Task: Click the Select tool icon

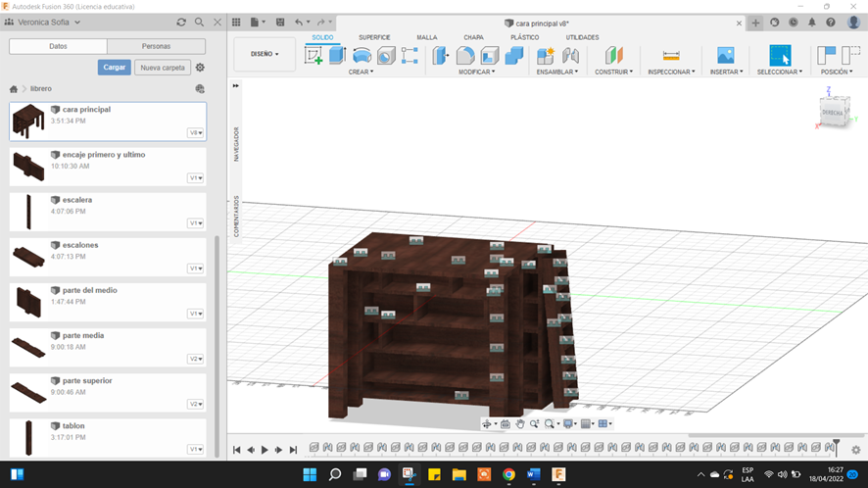Action: pos(780,56)
